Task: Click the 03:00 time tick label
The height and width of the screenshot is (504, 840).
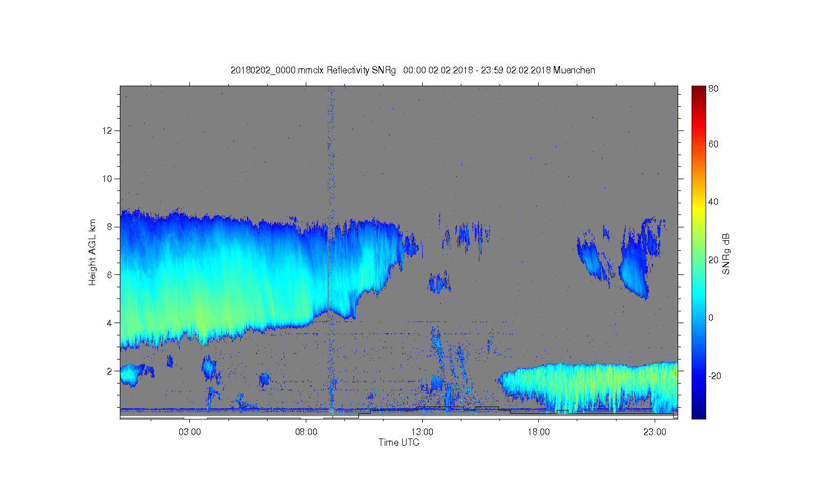Action: 190,432
